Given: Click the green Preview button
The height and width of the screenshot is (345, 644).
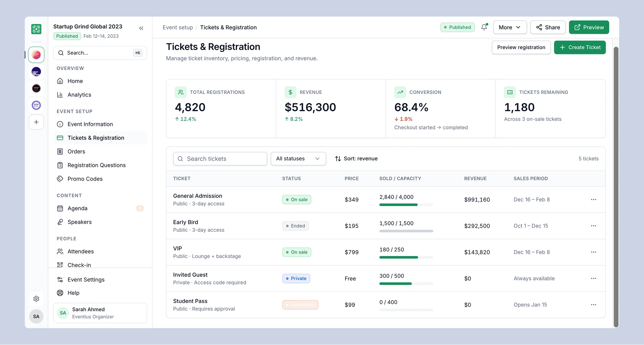Looking at the screenshot, I should coord(589,27).
